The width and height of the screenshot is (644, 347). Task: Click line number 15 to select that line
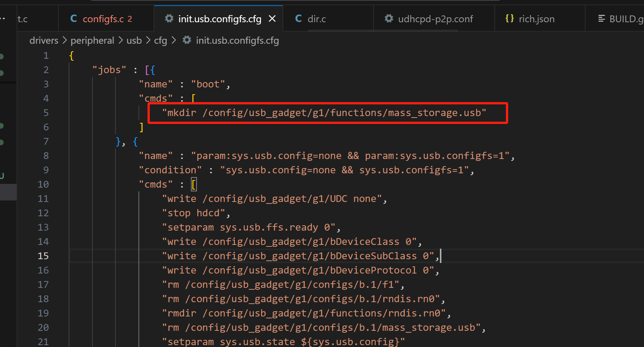click(43, 256)
